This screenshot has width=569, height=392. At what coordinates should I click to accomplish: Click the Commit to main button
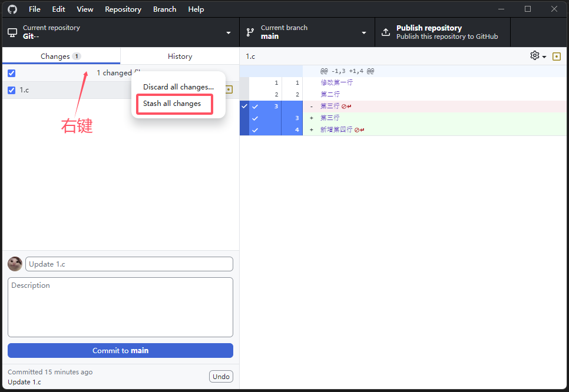[x=120, y=351]
